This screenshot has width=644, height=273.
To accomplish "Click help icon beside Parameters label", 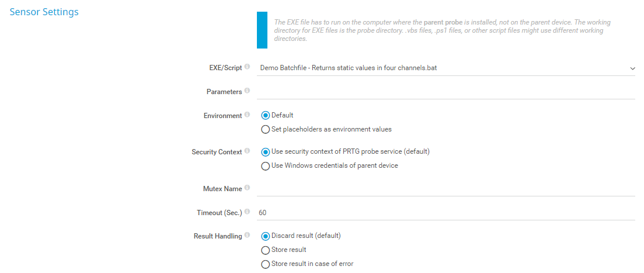I will (x=248, y=91).
